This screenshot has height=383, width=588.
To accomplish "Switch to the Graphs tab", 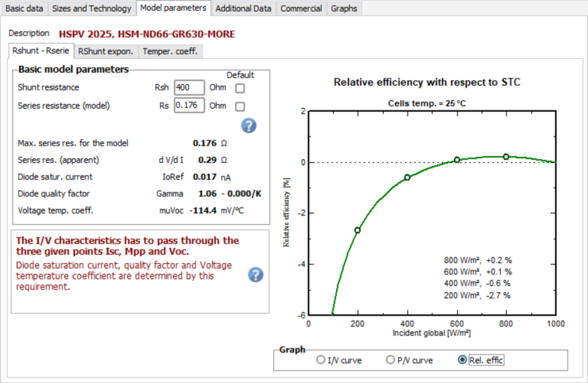I will tap(343, 8).
